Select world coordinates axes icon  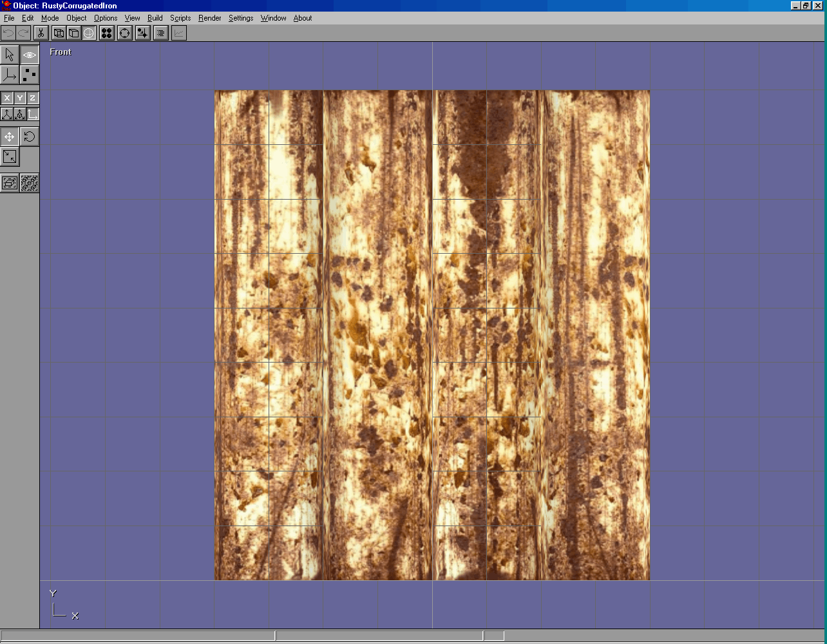[7, 114]
